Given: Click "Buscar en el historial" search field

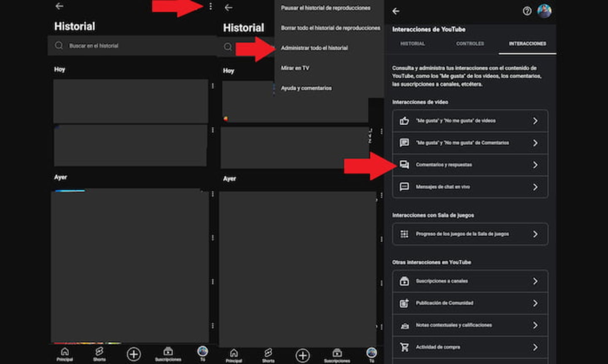Looking at the screenshot, I should [132, 46].
